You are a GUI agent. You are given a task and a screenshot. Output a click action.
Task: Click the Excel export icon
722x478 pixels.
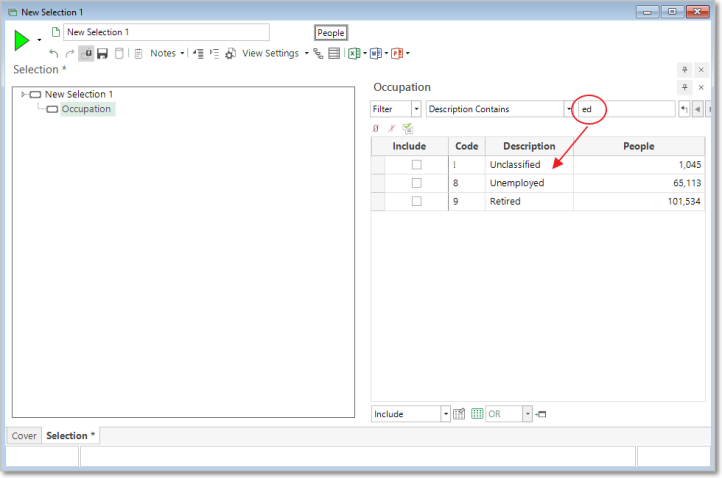[x=353, y=54]
